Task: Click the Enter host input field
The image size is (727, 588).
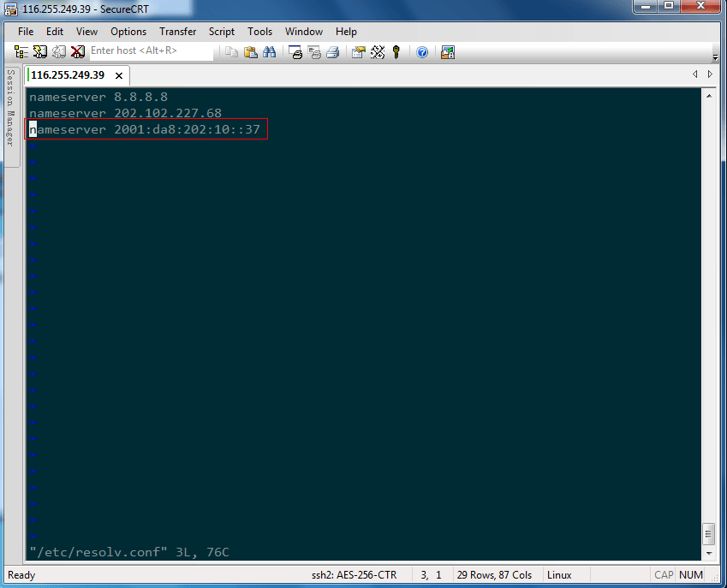Action: pyautogui.click(x=151, y=51)
